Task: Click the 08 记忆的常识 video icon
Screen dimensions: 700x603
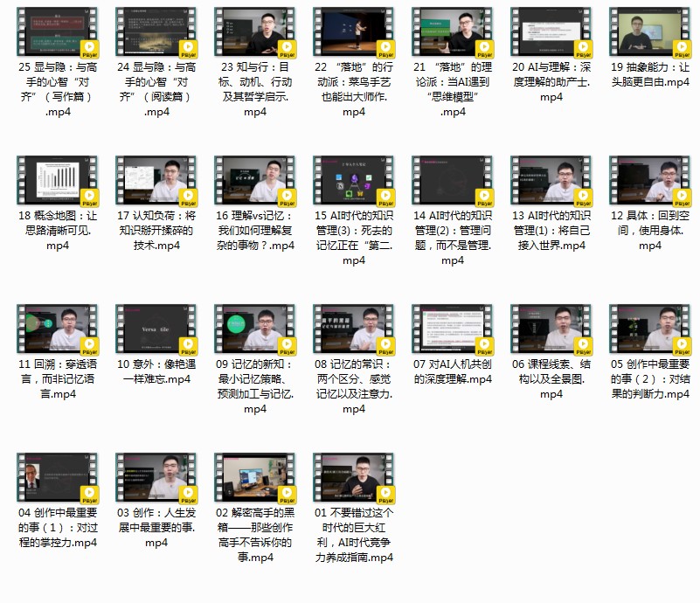Action: (x=354, y=329)
